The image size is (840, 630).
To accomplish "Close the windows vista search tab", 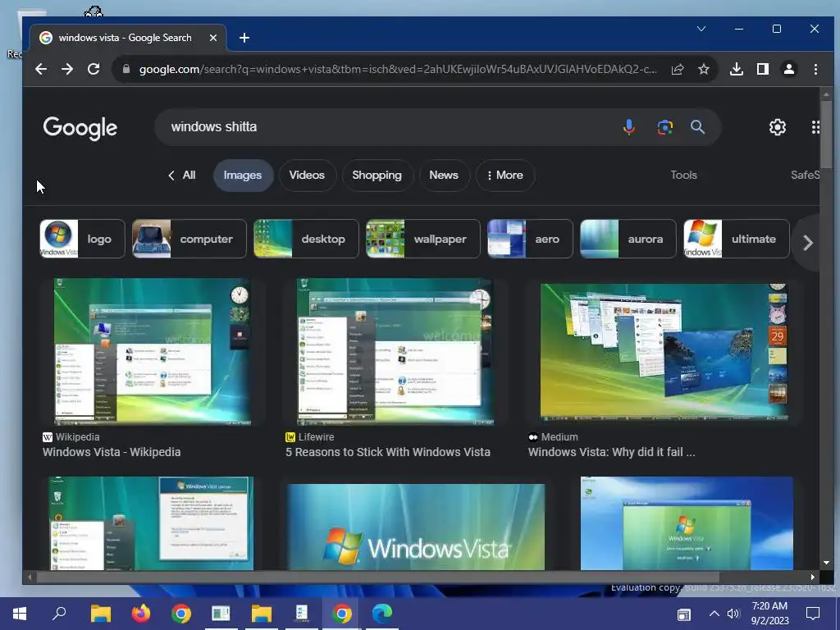I will point(213,38).
